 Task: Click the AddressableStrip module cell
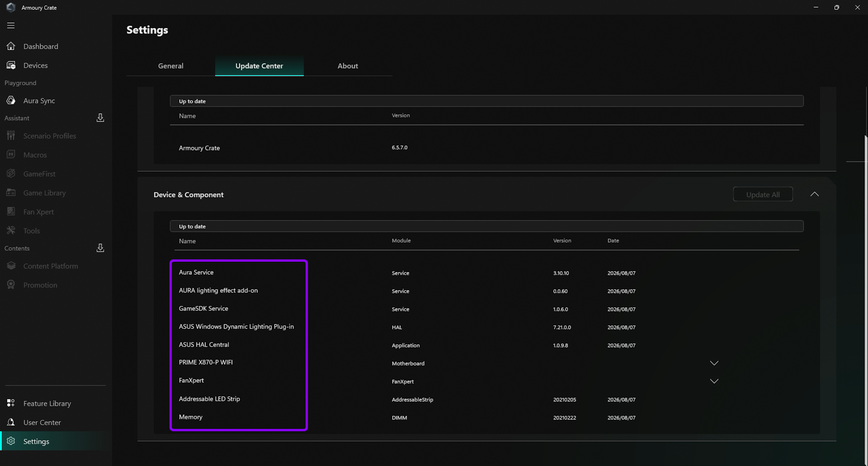(x=412, y=400)
